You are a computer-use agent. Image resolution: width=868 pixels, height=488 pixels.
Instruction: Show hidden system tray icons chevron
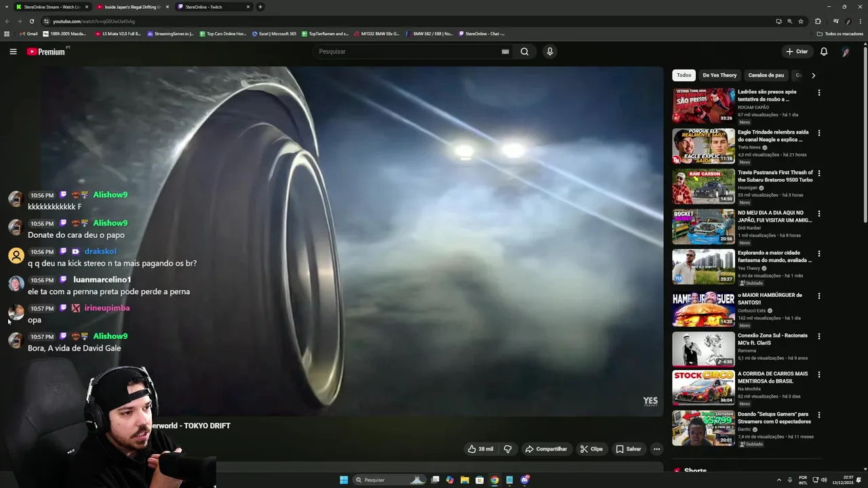tap(778, 480)
